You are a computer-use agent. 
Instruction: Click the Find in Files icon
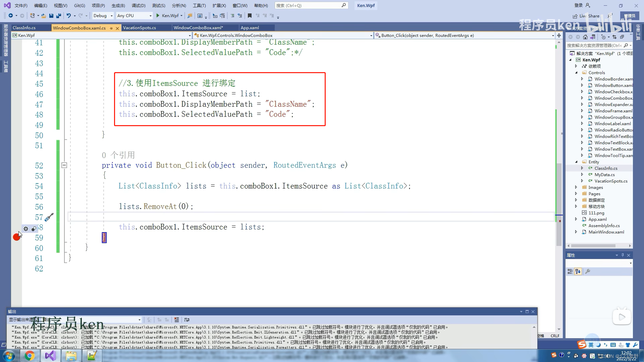190,15
